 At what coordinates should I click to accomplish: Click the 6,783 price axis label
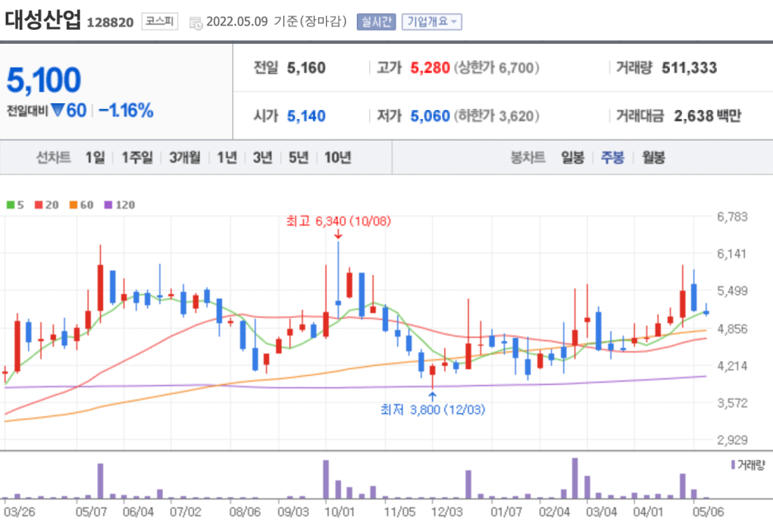(732, 217)
